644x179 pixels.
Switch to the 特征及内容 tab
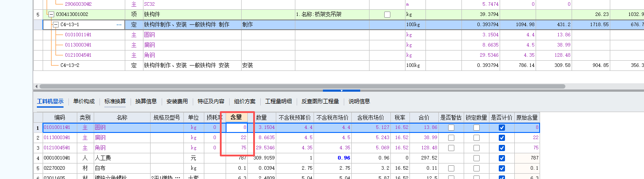pos(211,101)
